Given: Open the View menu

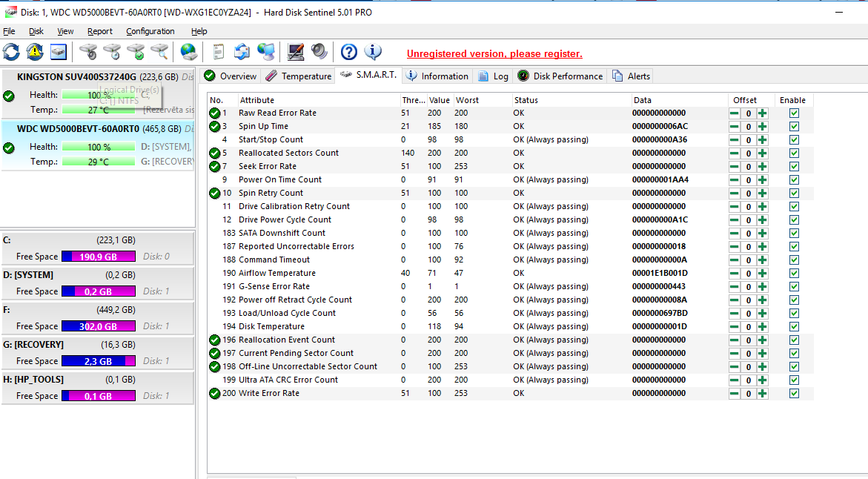Looking at the screenshot, I should [65, 31].
